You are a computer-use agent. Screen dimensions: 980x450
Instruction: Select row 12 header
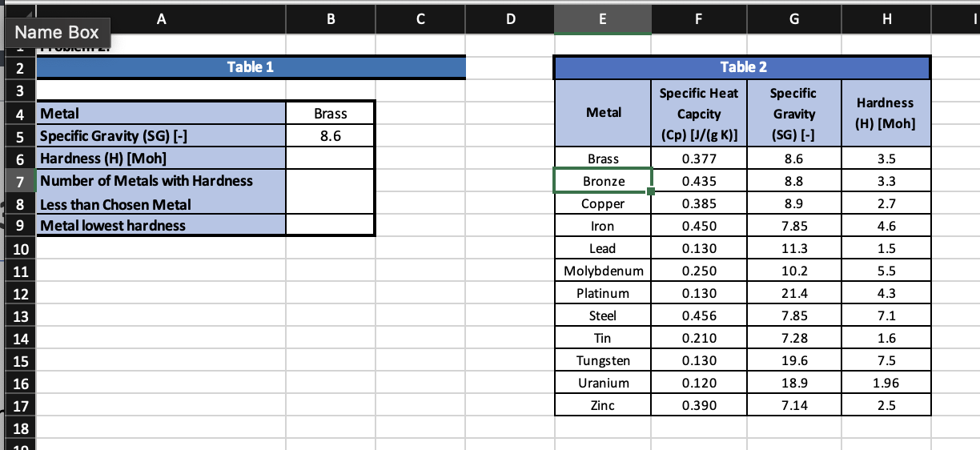[x=19, y=294]
